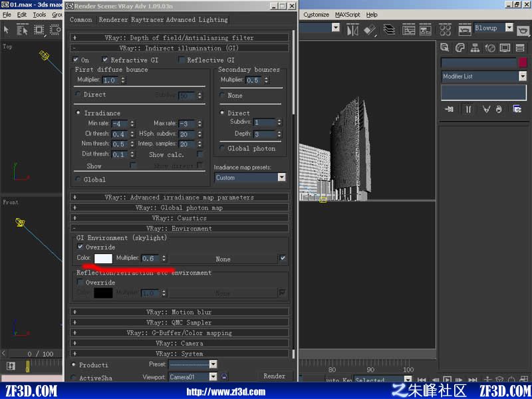Open the File menu
532x399 pixels.
(x=7, y=15)
